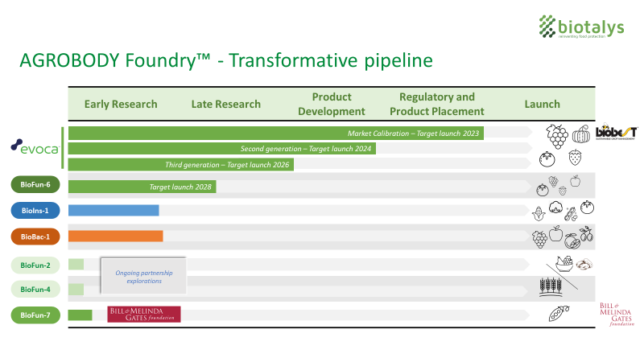Click the brown nuts icon beside the fruit bowl
This screenshot has height=362, width=644.
point(584,264)
